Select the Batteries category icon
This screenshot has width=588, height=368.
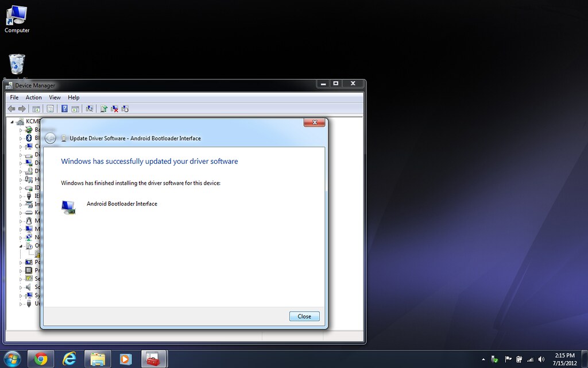click(x=29, y=129)
